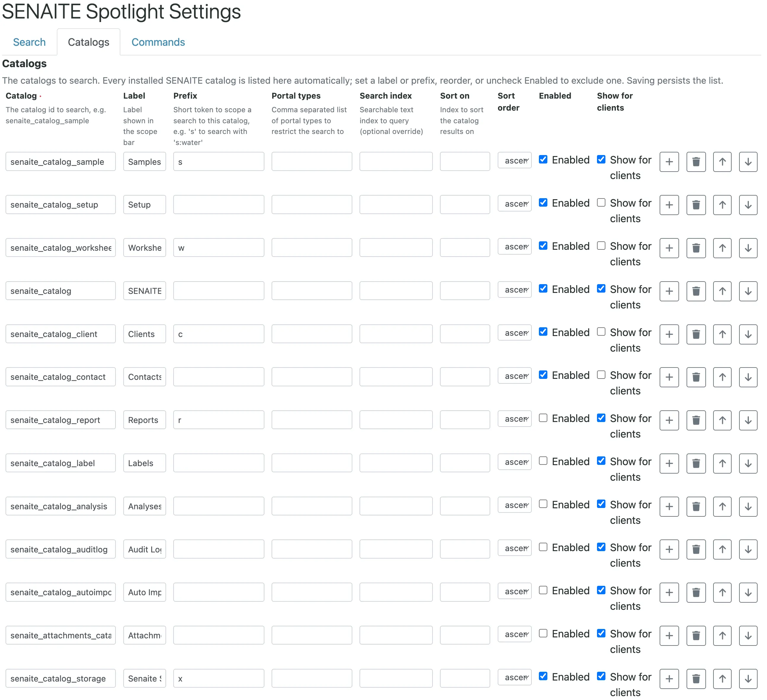The height and width of the screenshot is (700, 767).
Task: Delete the worksheet catalog row
Action: click(x=696, y=248)
